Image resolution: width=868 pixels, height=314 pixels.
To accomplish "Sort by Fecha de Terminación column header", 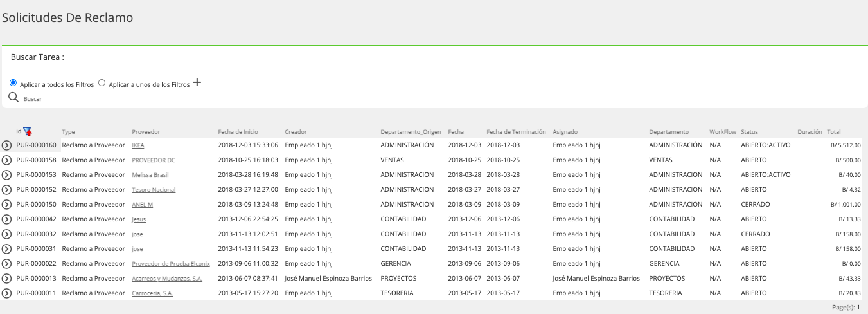I will pyautogui.click(x=516, y=132).
